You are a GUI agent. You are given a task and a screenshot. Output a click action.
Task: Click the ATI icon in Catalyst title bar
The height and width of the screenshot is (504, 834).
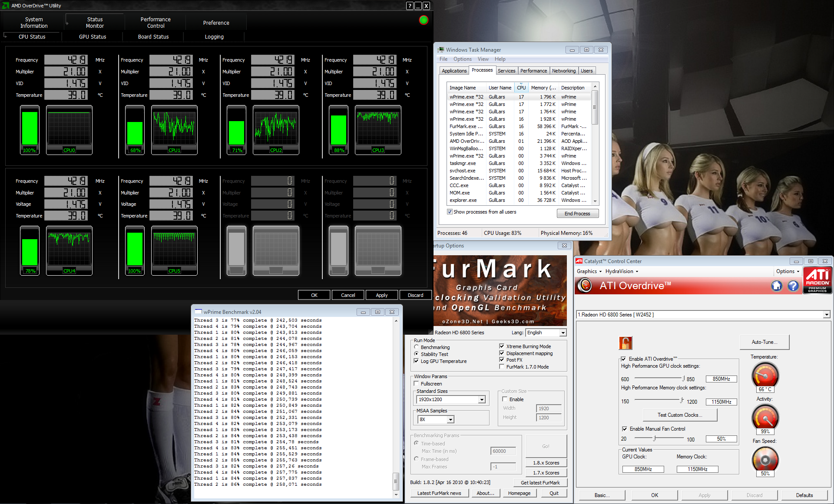point(579,261)
